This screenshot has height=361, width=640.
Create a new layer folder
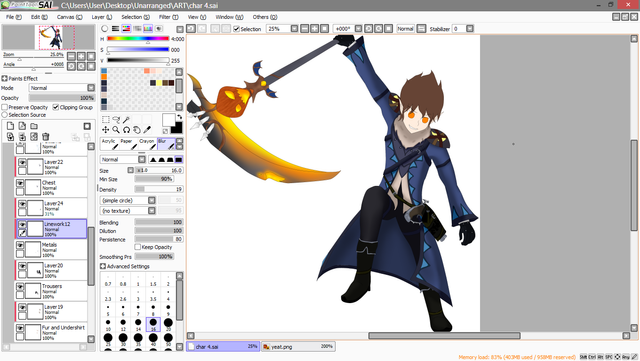click(34, 126)
